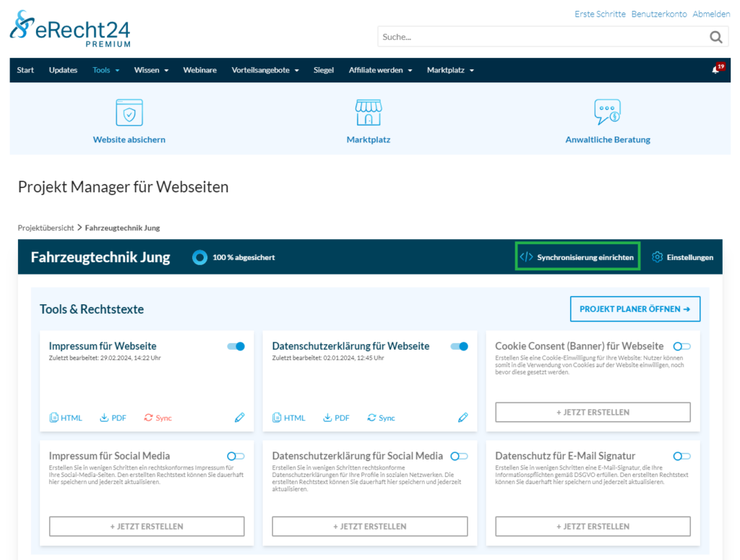Open Anwaltliche Beratung chat icon
The height and width of the screenshot is (560, 740).
607,113
